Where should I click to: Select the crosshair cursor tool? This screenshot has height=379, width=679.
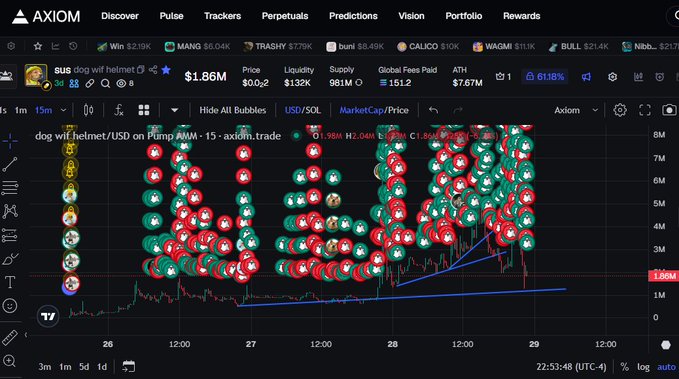(x=10, y=141)
